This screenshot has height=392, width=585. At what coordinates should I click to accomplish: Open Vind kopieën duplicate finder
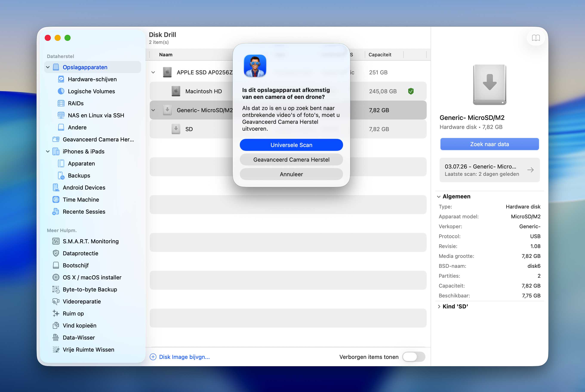(x=79, y=326)
